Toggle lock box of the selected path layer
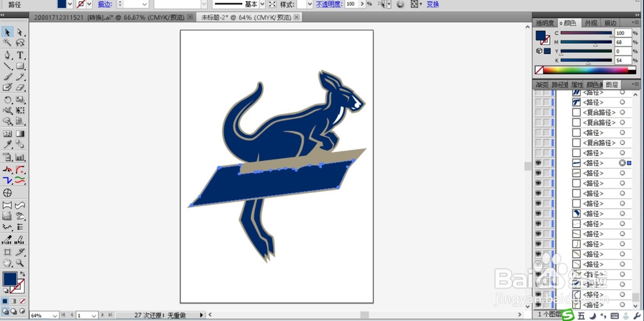Viewport: 644px width, 321px height. click(546, 163)
